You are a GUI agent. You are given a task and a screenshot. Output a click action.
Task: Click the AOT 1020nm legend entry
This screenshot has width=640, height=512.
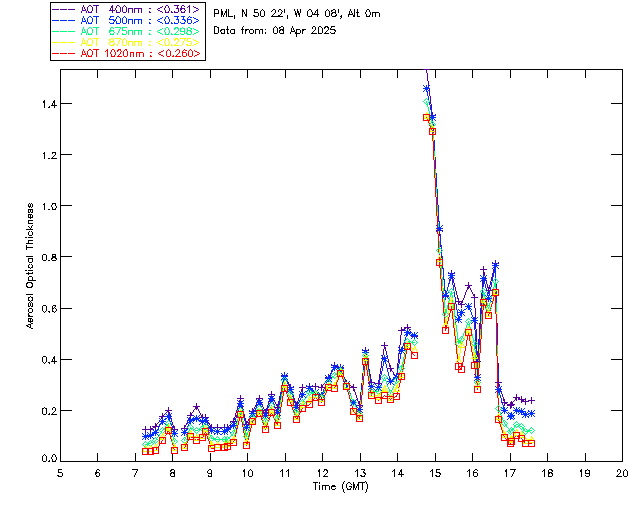click(x=127, y=53)
